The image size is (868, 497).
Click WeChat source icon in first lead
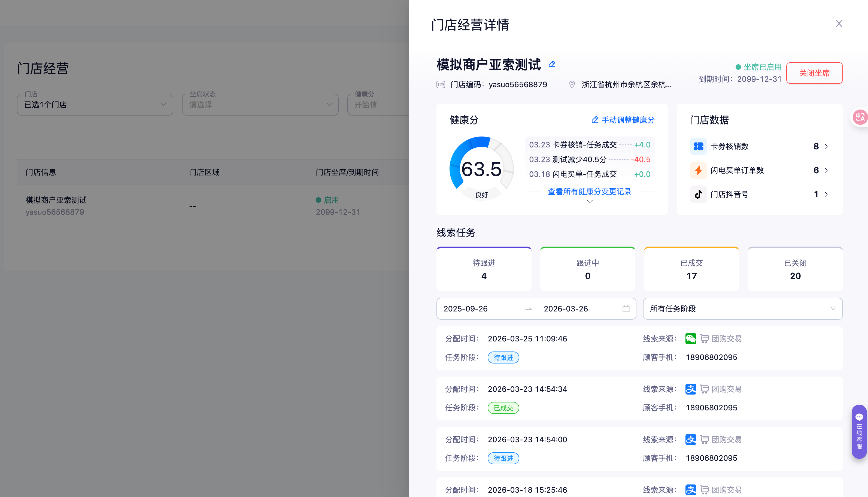(691, 339)
